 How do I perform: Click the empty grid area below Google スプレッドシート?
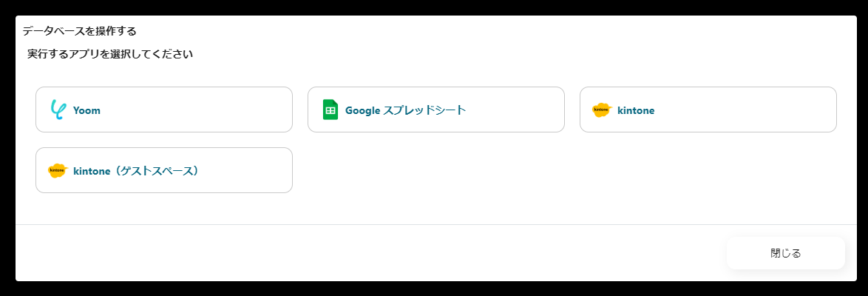pyautogui.click(x=435, y=171)
